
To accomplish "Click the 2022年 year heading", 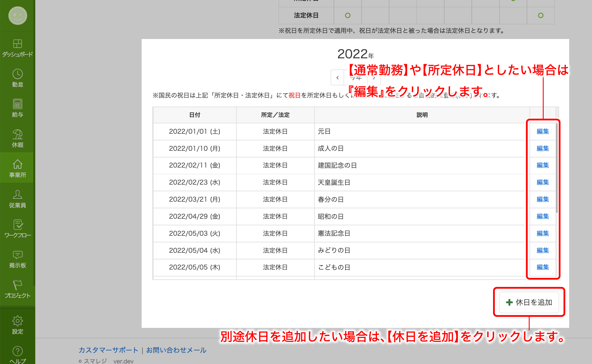I will click(356, 54).
